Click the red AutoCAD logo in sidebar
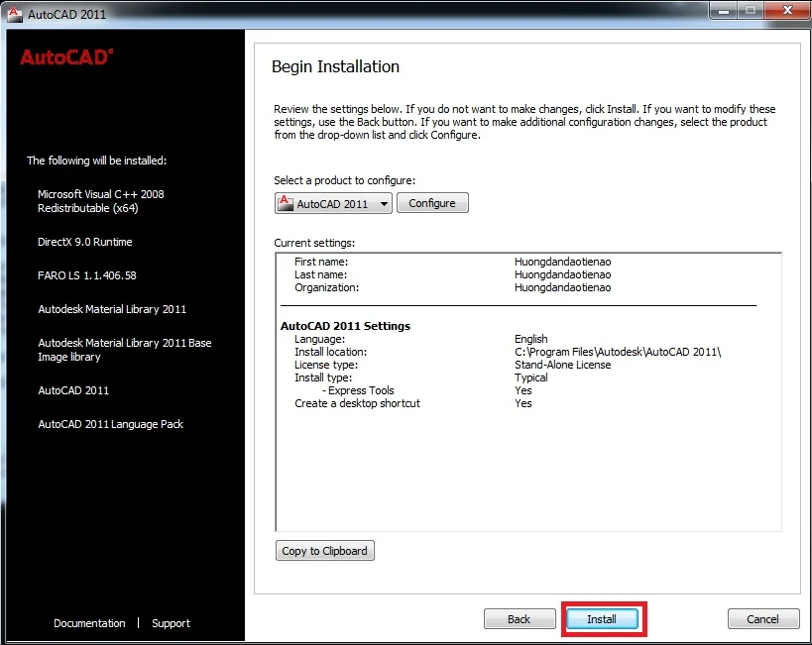The width and height of the screenshot is (812, 645). [66, 57]
